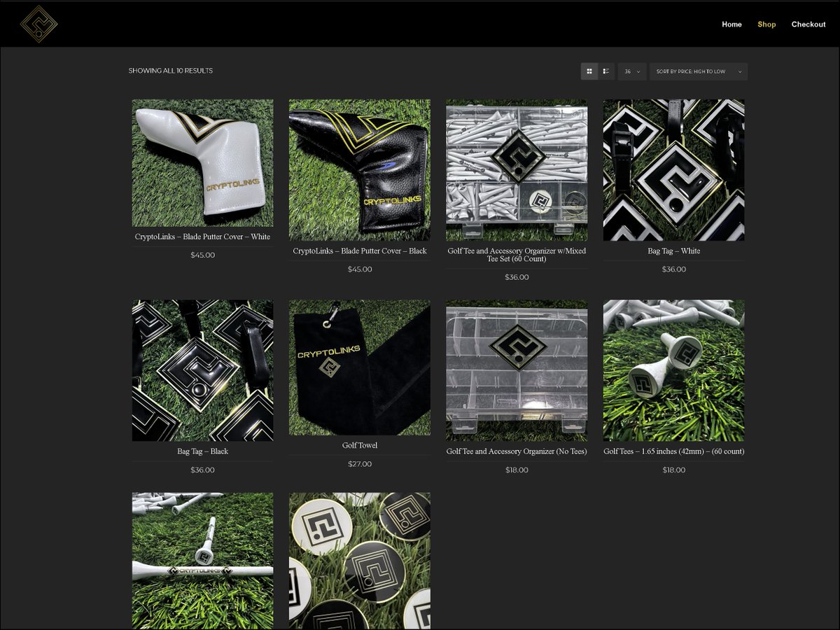Open the Bag Tag – Black product link
This screenshot has width=840, height=630.
click(202, 451)
